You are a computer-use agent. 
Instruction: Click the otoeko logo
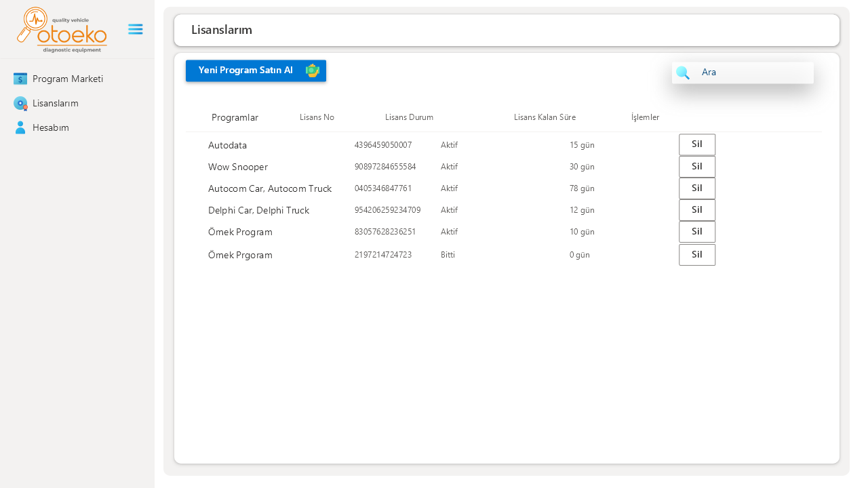[x=62, y=30]
